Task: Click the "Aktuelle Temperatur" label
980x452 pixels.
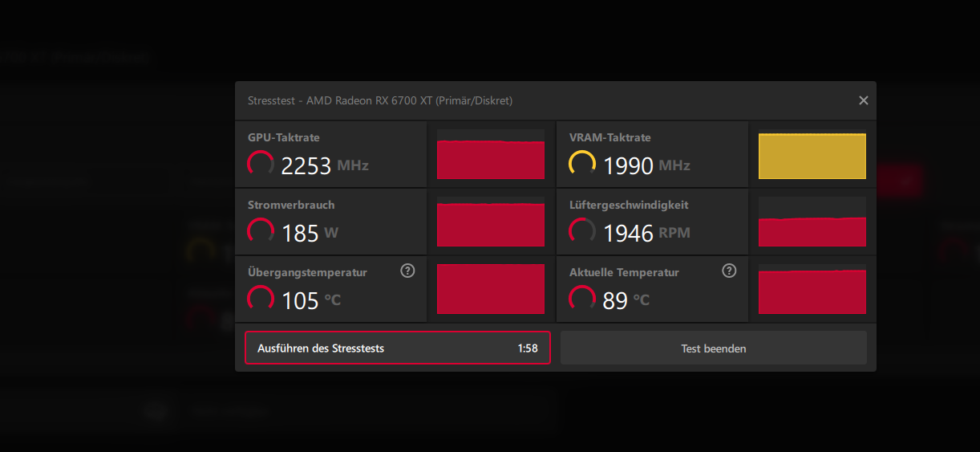Action: 624,273
